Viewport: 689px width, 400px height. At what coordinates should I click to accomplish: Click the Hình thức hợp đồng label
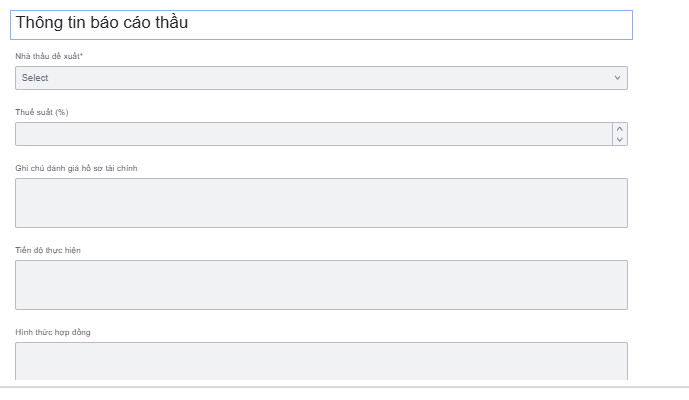[53, 332]
